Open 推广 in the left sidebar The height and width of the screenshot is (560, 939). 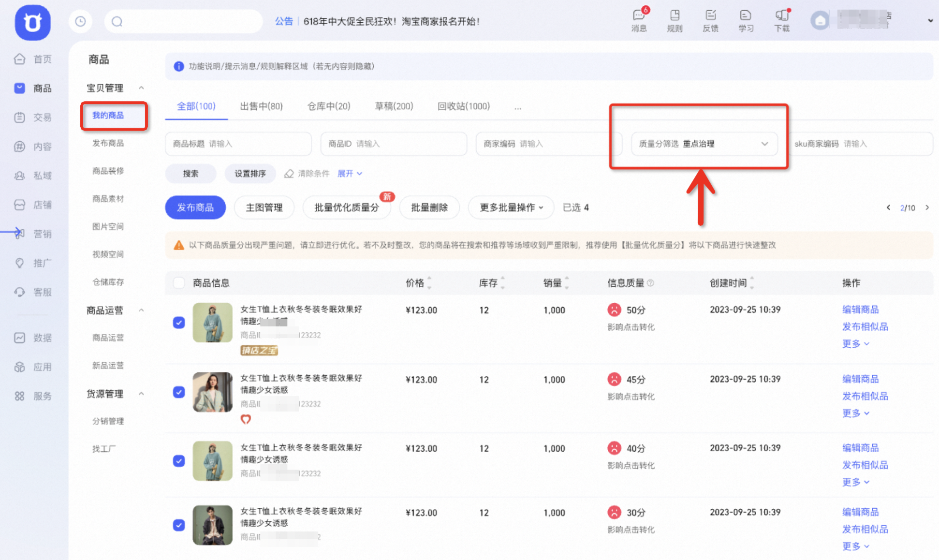[33, 263]
